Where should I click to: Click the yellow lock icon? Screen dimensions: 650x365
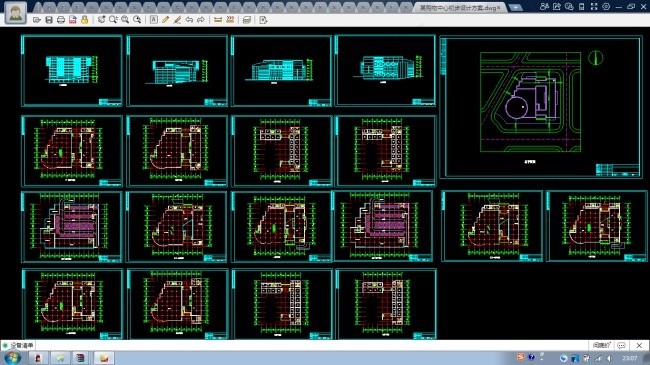pos(85,20)
